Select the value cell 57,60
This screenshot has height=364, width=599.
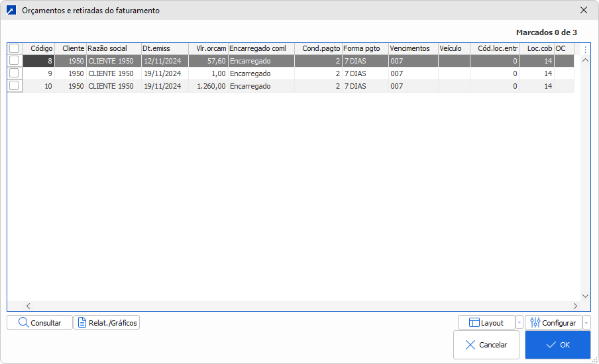(x=208, y=61)
